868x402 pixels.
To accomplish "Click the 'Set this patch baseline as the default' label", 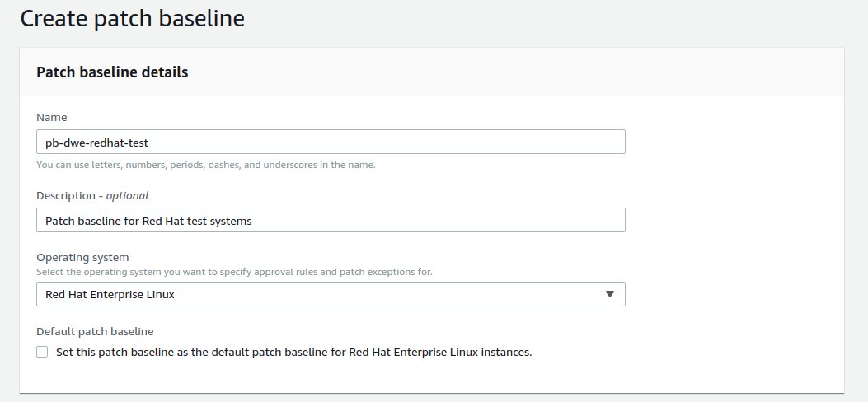I will [294, 353].
